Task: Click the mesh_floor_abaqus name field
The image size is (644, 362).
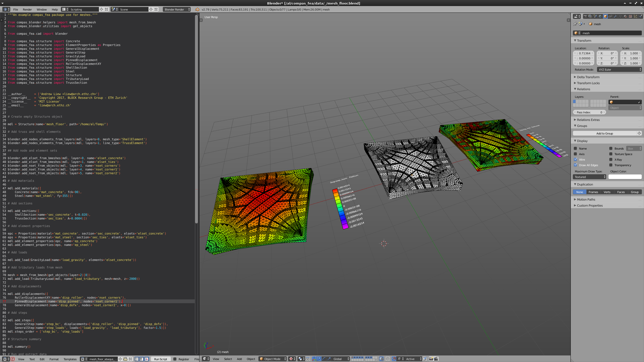Action: click(103, 359)
